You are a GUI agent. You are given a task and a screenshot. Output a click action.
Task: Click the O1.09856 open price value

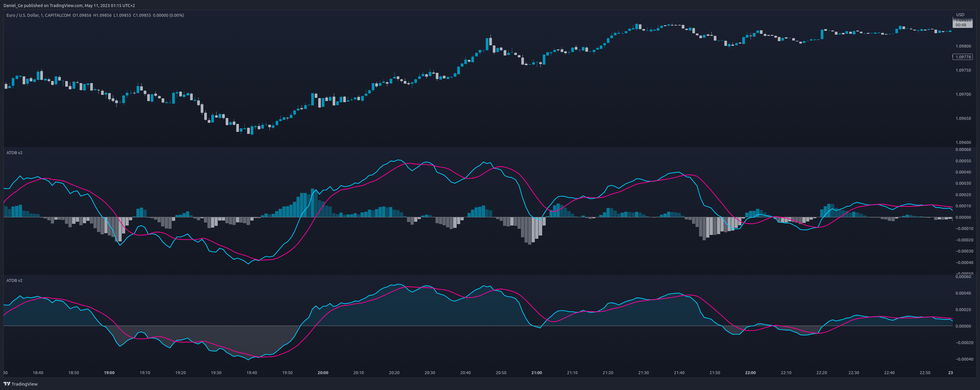[82, 15]
